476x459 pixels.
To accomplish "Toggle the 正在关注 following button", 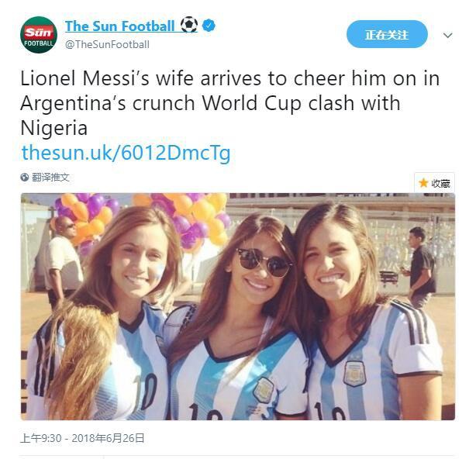I will point(386,35).
